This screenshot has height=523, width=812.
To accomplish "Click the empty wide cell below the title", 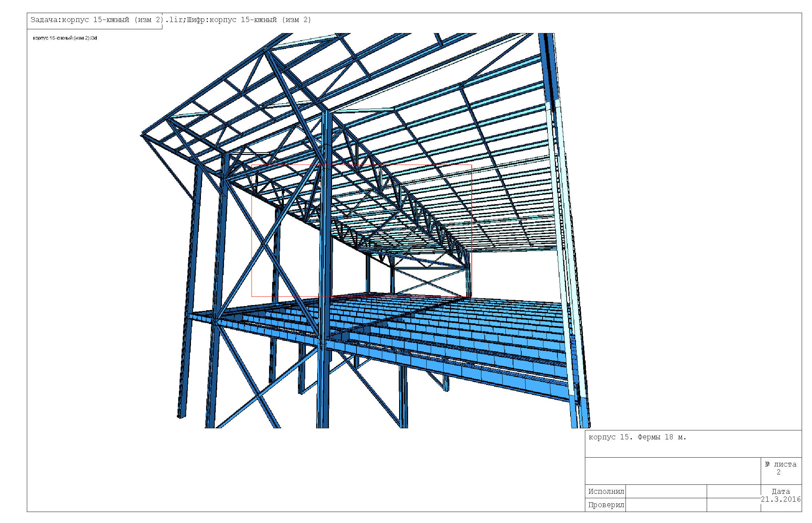I will 673,471.
